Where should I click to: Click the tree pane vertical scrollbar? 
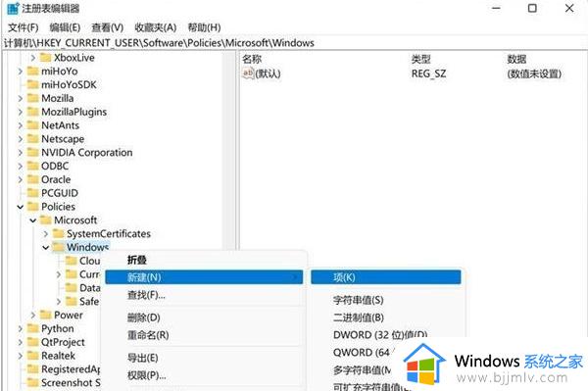click(228, 150)
